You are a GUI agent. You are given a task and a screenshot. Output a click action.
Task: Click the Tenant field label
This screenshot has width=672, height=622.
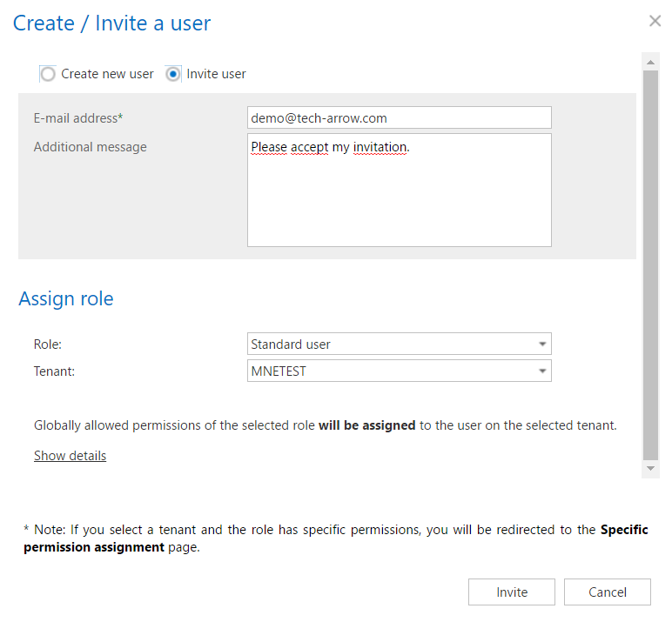click(54, 371)
